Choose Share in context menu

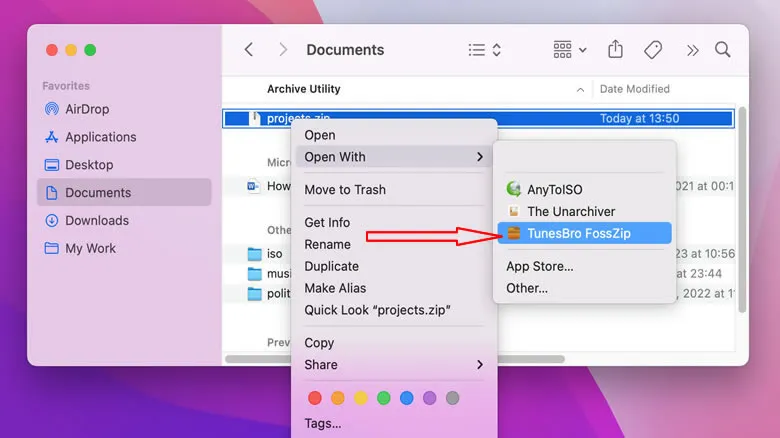pyautogui.click(x=394, y=365)
